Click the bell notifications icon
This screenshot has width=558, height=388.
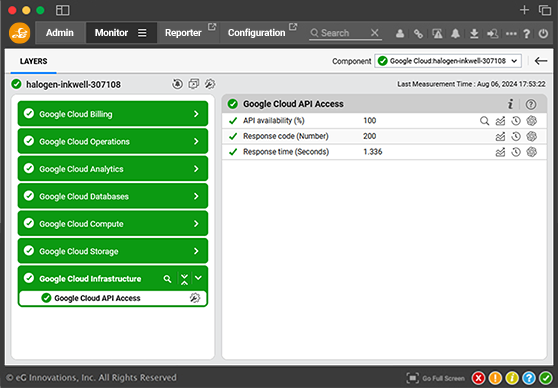[456, 33]
